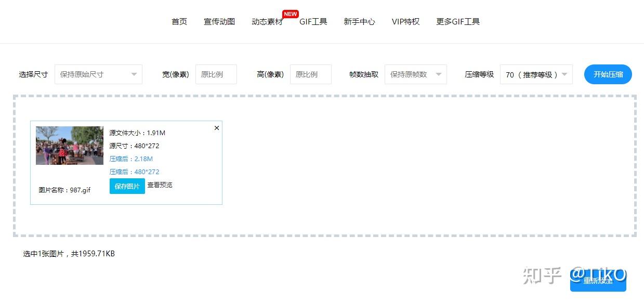This screenshot has height=301, width=644.
Task: Open the 选择尺寸 dropdown
Action: point(98,74)
